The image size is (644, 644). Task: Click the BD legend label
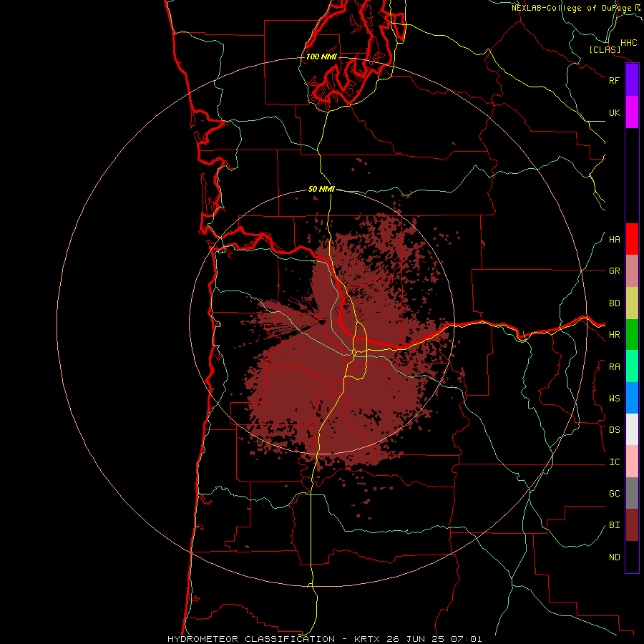(614, 303)
